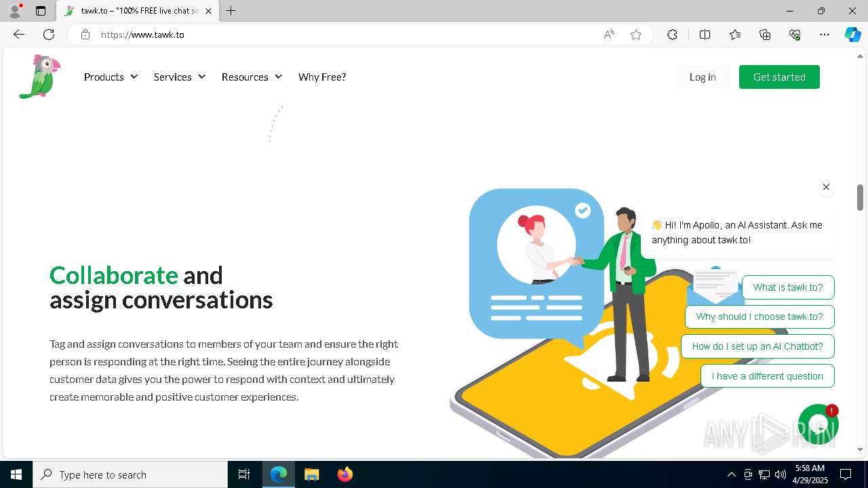Select 'How do I set up an AI Chatbot?'

tap(757, 346)
